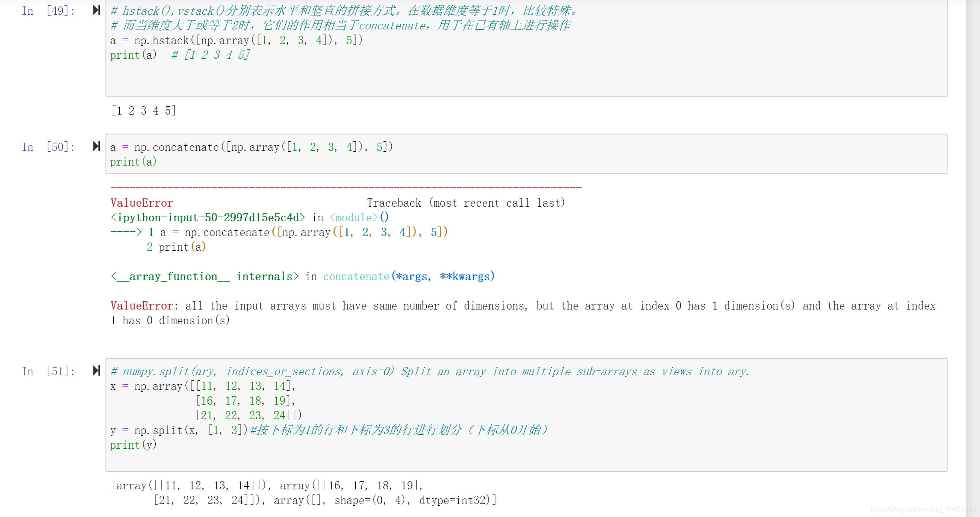
Task: Run cell 51 with its run icon
Action: point(96,371)
